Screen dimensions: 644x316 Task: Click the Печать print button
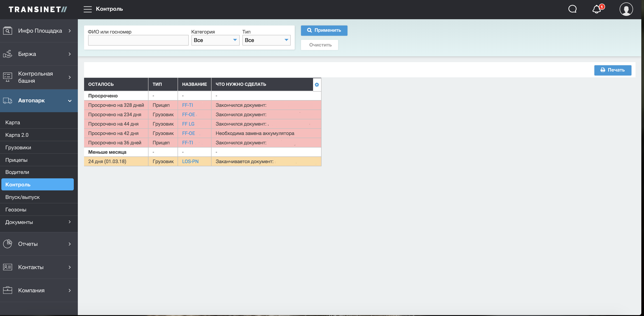612,70
